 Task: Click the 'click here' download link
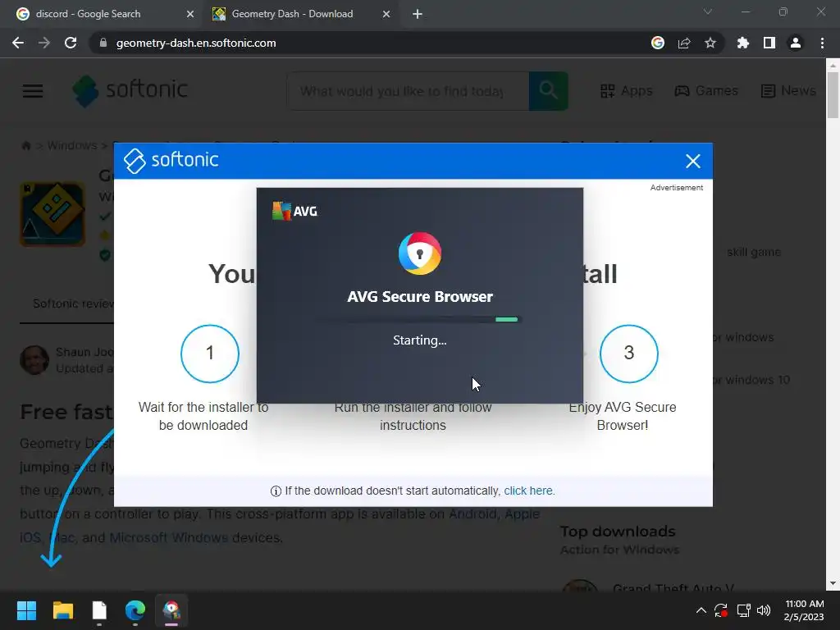(x=528, y=491)
